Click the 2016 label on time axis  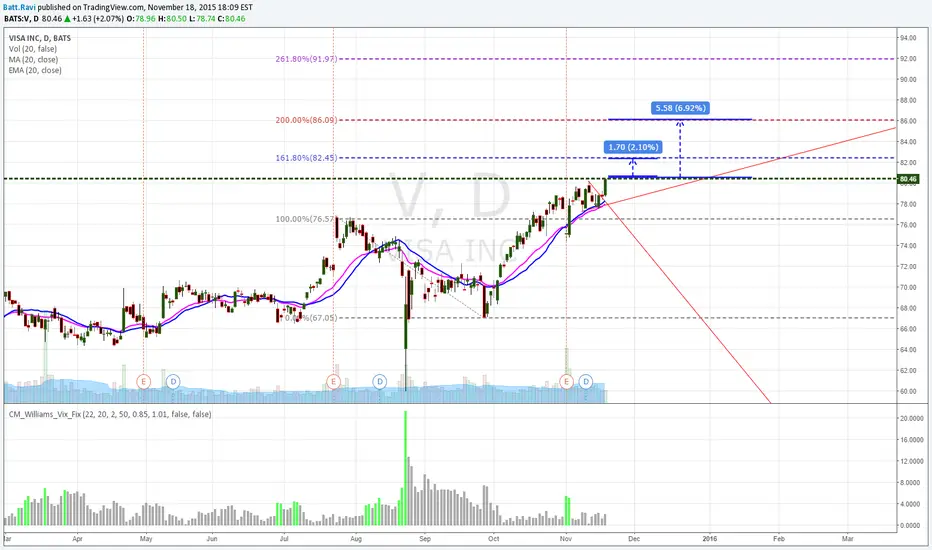710,539
